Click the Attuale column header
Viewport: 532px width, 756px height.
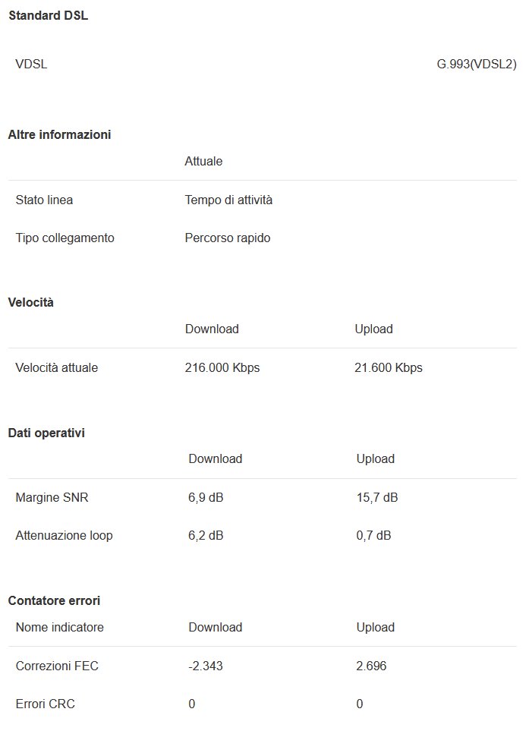point(203,161)
